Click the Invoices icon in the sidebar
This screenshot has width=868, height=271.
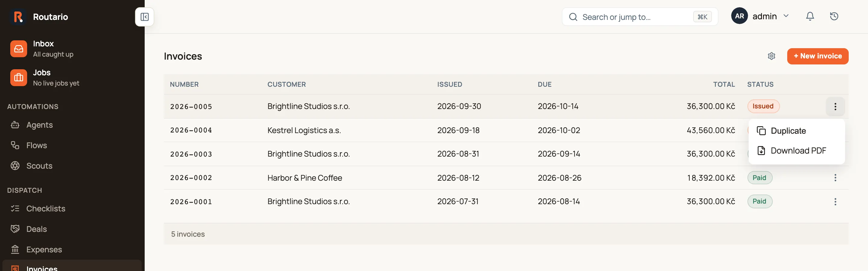click(15, 268)
